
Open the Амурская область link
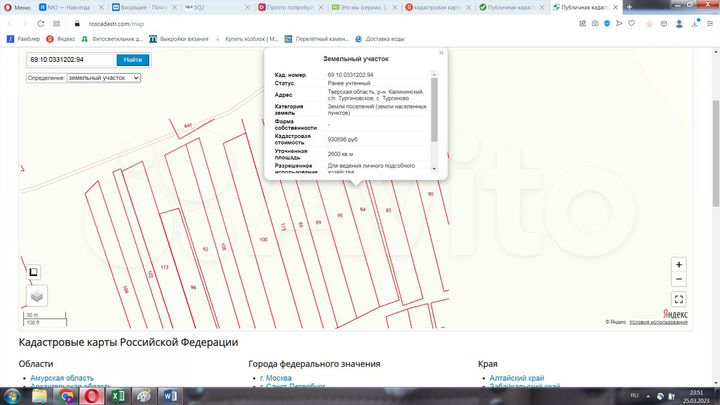62,378
